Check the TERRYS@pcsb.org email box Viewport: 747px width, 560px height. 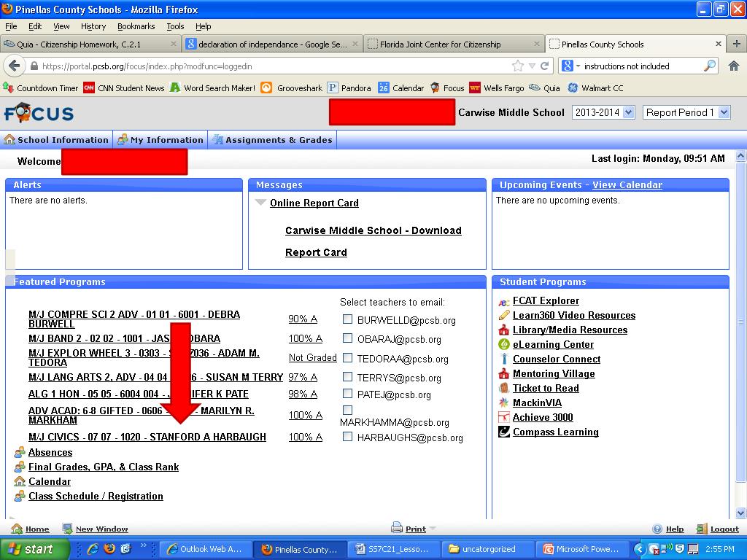point(348,377)
